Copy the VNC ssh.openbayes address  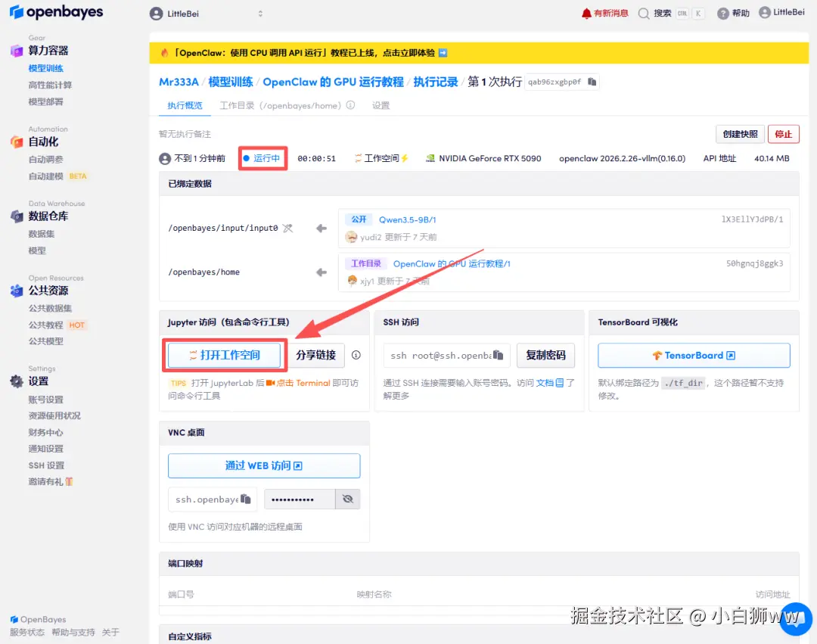point(246,499)
